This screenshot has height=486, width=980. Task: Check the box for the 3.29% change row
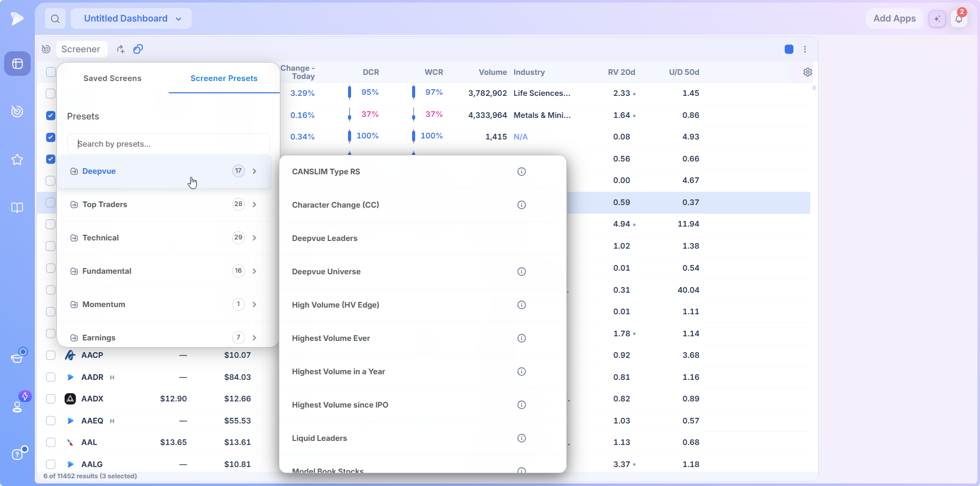(50, 93)
